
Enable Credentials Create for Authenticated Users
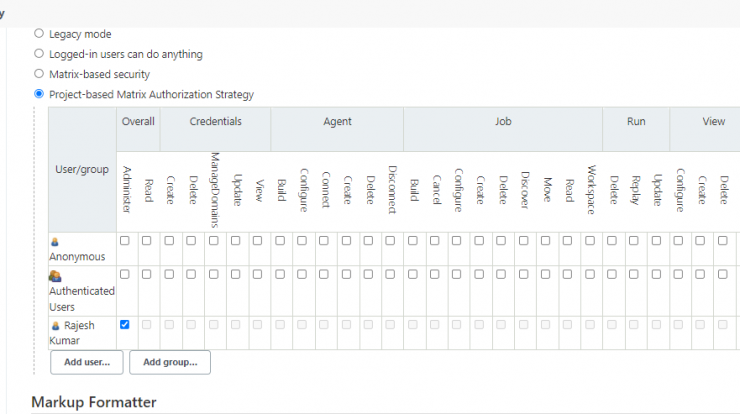click(169, 274)
